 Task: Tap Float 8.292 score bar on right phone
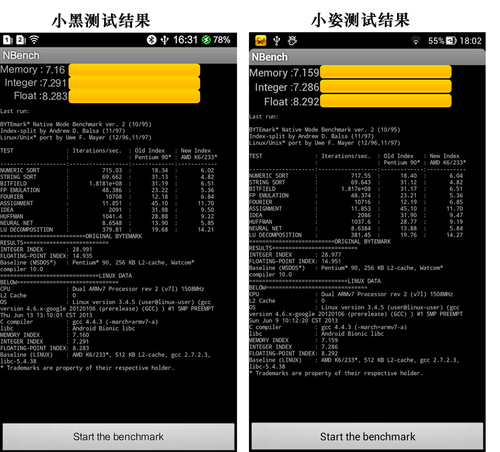386,101
